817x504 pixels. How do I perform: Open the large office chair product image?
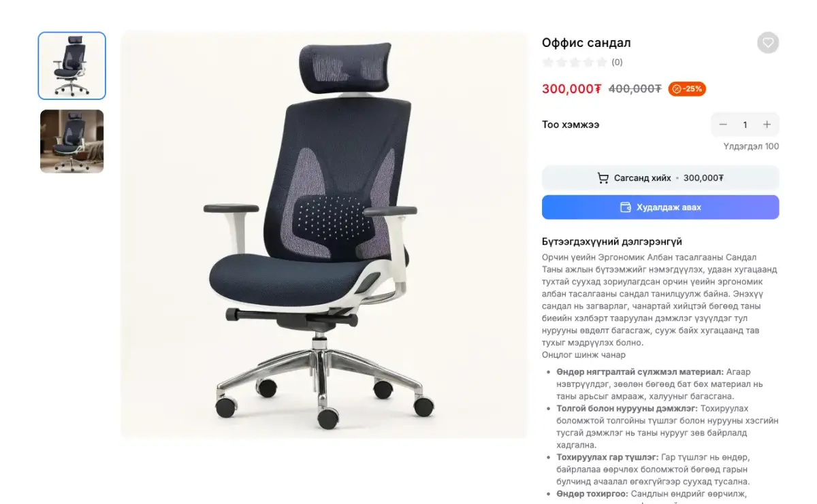(324, 235)
